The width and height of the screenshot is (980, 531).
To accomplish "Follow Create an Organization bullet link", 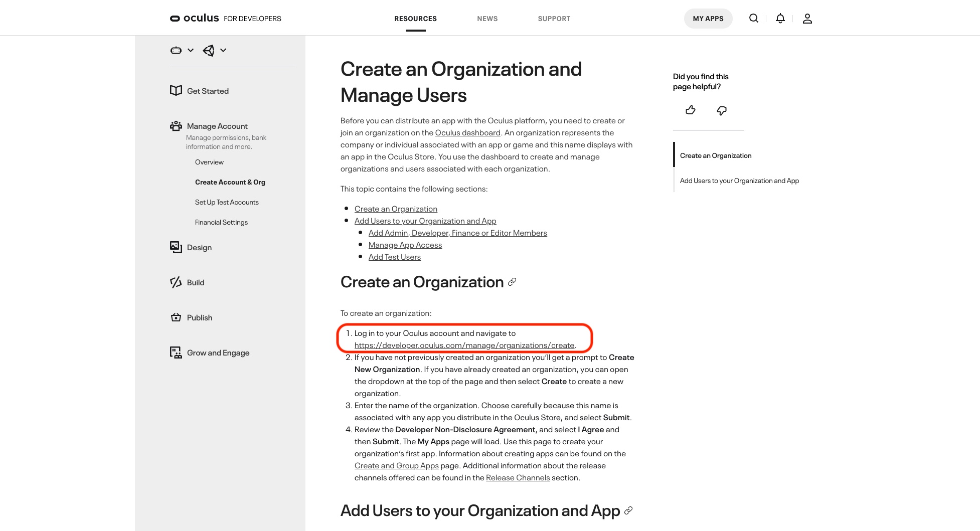I will [396, 209].
